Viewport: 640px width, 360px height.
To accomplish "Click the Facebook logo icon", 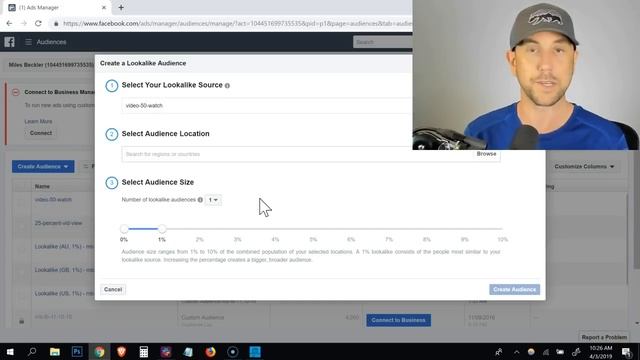I will point(9,42).
